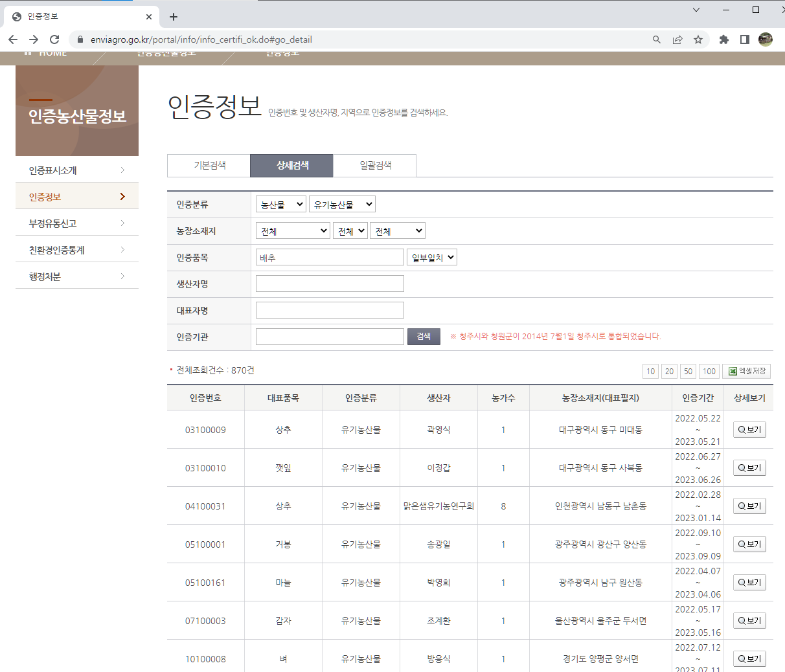This screenshot has height=672, width=785.
Task: Open the 일부일치 match type dropdown
Action: 431,258
